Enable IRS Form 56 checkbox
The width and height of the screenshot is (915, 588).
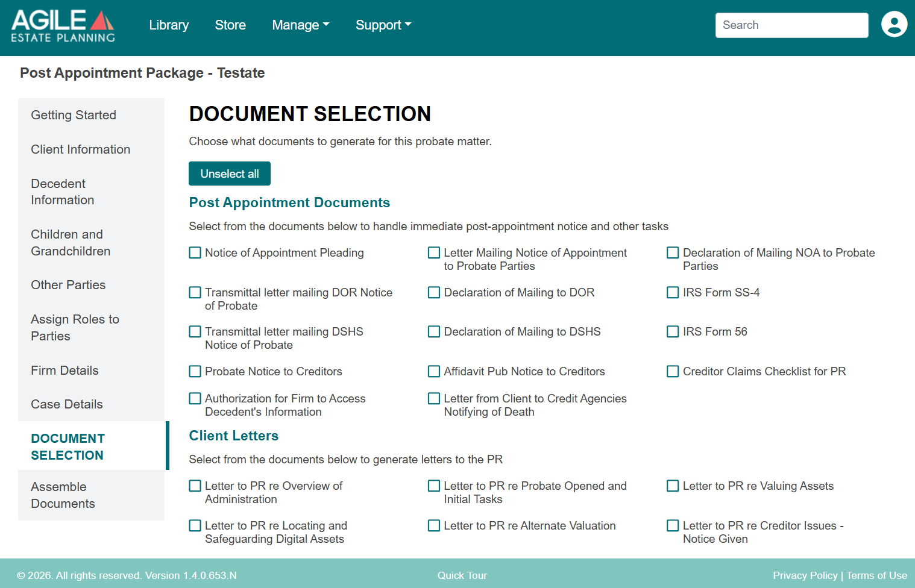[x=673, y=332]
